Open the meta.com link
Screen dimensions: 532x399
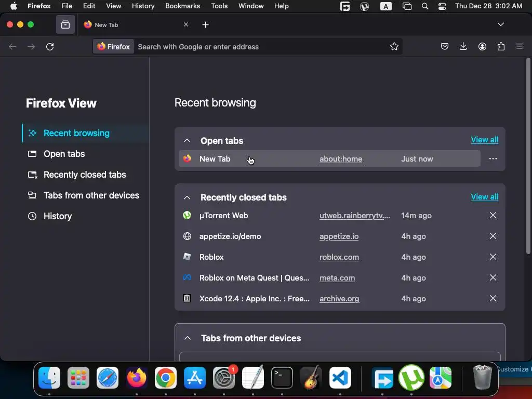click(x=337, y=278)
